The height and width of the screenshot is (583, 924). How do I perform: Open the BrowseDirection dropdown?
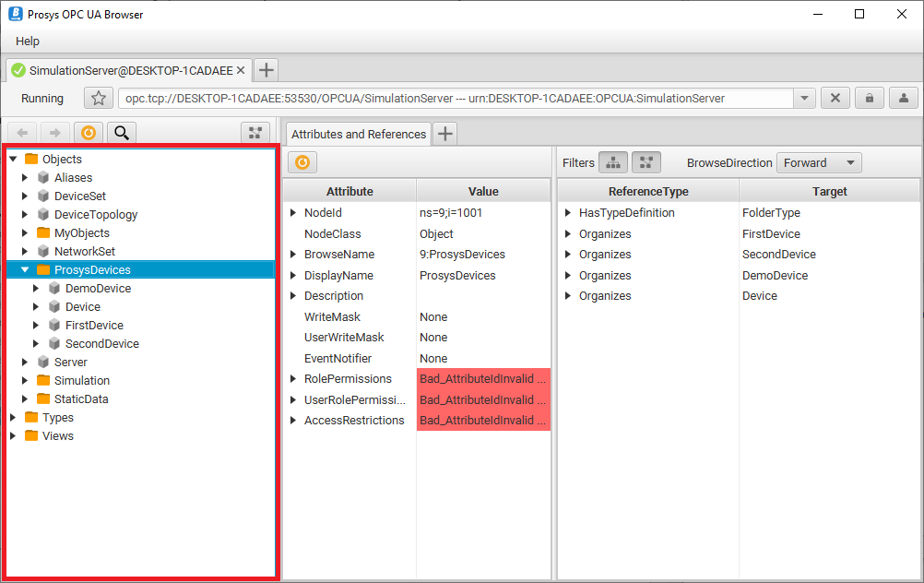(x=818, y=162)
